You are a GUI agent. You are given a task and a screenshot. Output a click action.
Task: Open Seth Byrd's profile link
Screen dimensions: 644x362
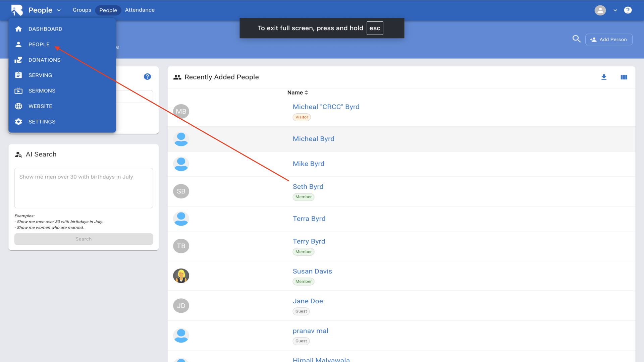308,186
